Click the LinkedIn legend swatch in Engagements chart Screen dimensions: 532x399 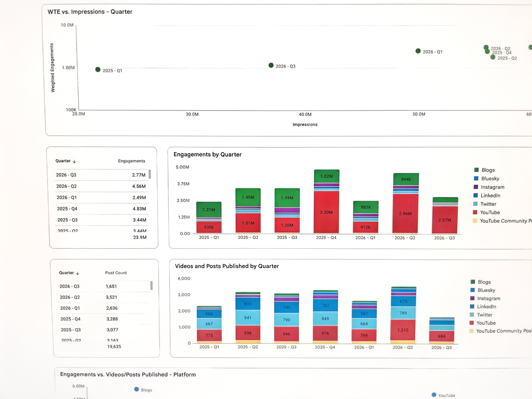coord(476,195)
